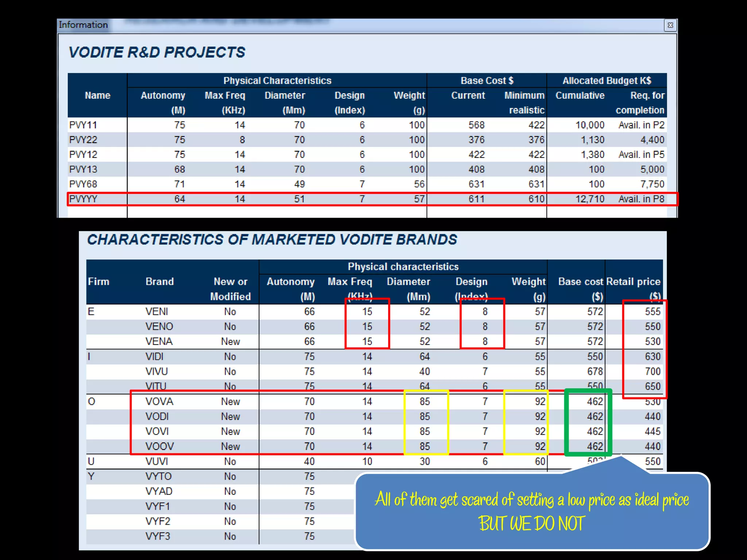Click the Information title label
The image size is (747, 560).
coord(83,25)
